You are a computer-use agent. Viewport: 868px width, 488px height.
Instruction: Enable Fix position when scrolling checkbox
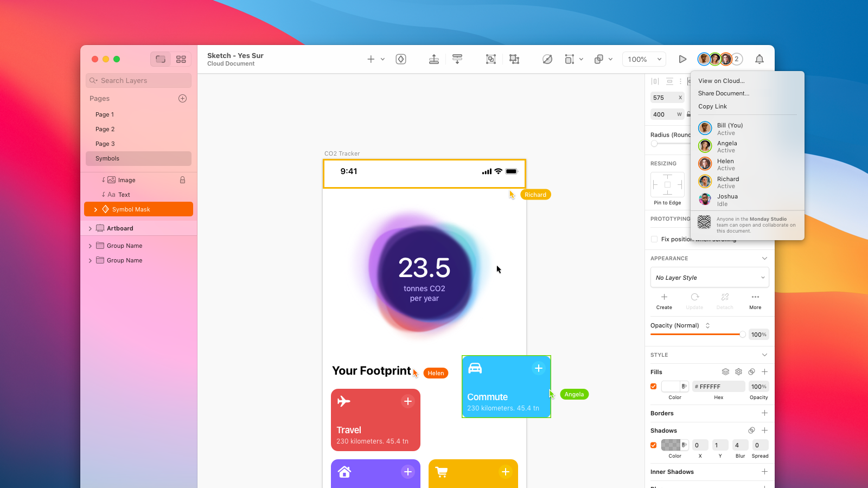click(654, 239)
